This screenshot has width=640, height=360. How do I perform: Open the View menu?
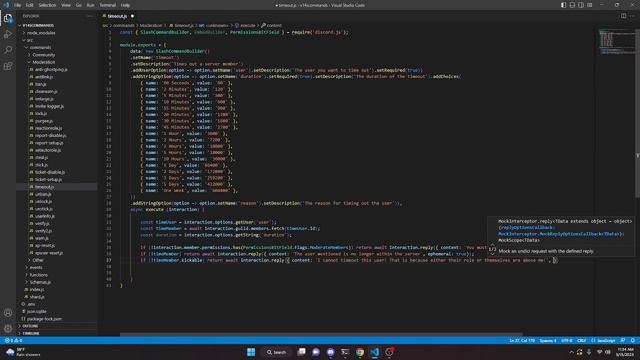66,5
